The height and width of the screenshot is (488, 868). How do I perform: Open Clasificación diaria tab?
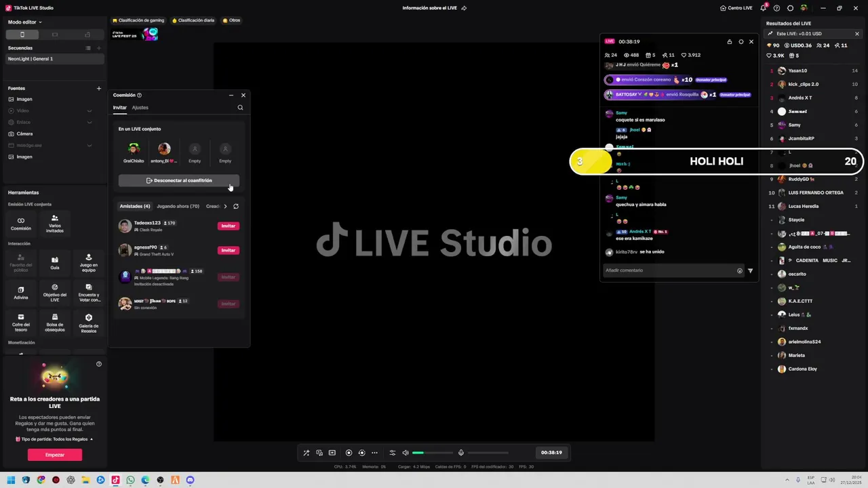click(x=193, y=20)
